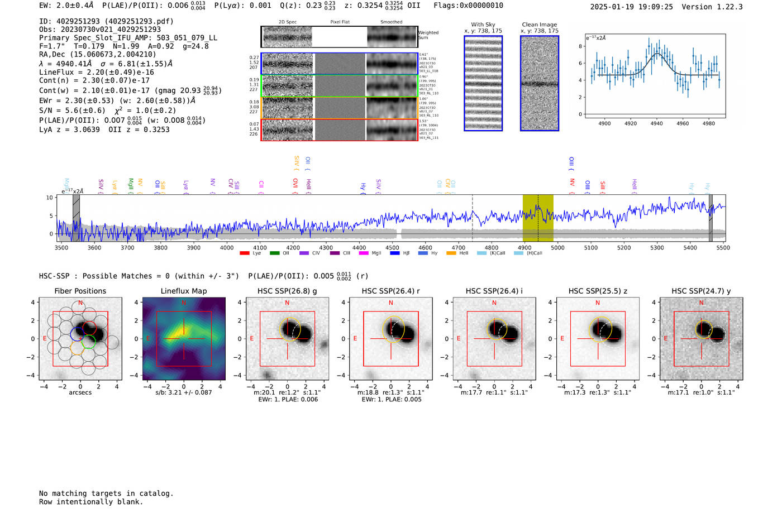The height and width of the screenshot is (532, 782).
Task: Click the gray dashed line near 4740
Action: click(x=473, y=218)
